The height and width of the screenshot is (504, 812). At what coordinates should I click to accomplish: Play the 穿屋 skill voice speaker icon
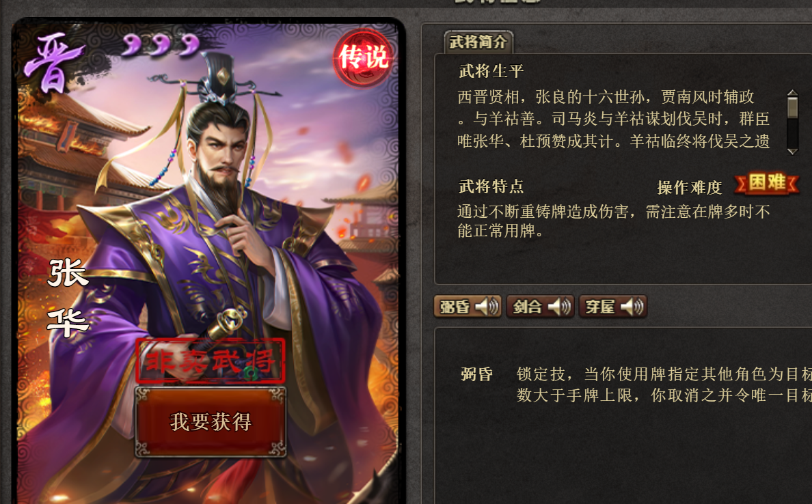coord(632,307)
